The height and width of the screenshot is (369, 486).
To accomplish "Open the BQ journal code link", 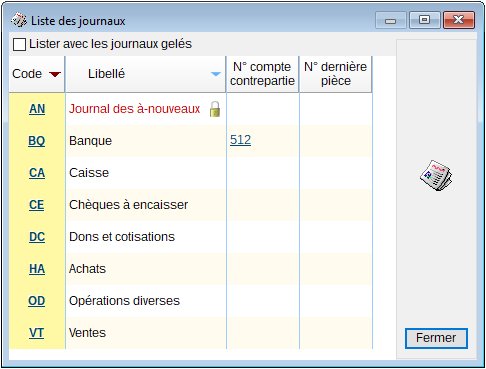I will pyautogui.click(x=37, y=141).
